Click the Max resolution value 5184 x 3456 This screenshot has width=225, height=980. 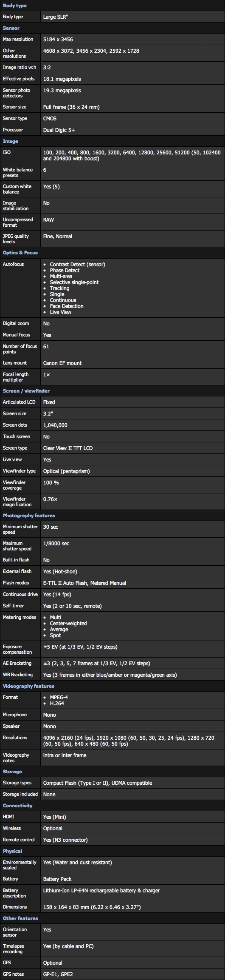[58, 40]
